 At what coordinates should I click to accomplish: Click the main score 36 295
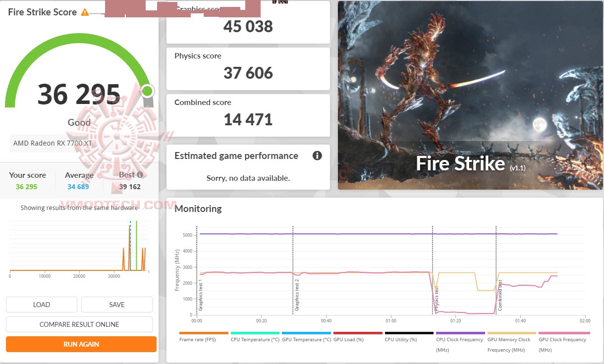(x=79, y=94)
